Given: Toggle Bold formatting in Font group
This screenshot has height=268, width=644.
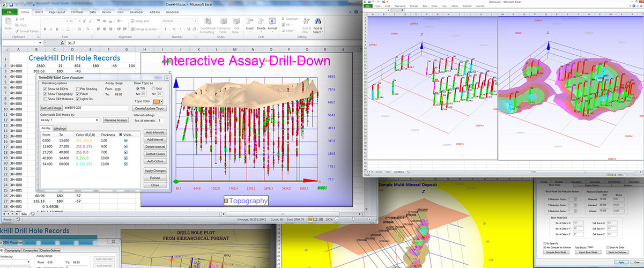Looking at the screenshot, I should tap(45, 29).
